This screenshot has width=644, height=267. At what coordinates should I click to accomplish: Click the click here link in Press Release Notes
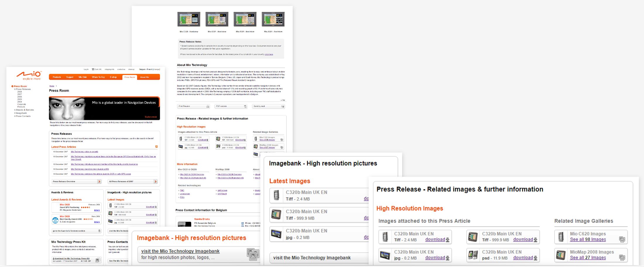269,54
